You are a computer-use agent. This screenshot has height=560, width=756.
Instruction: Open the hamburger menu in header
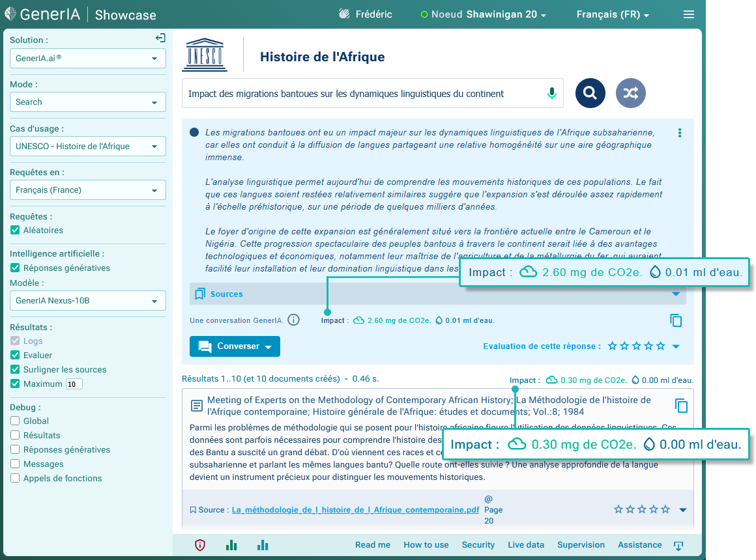[x=689, y=14]
